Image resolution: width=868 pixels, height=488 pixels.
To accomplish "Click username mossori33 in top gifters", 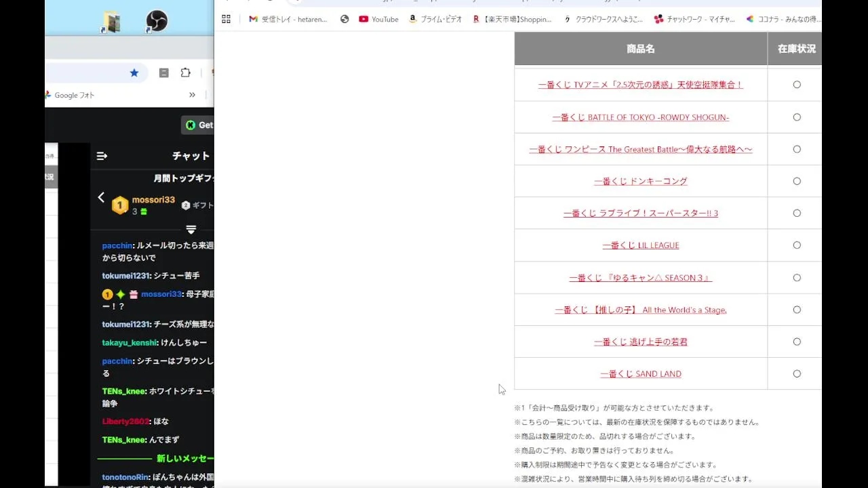I will click(x=153, y=200).
